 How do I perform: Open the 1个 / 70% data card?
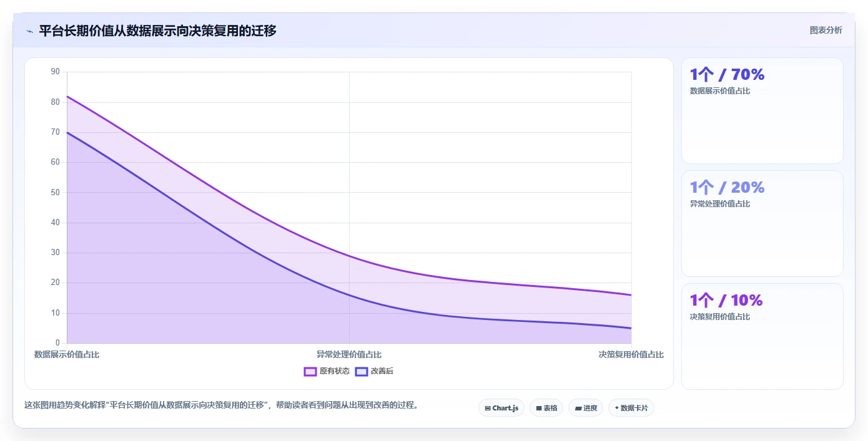(x=762, y=111)
